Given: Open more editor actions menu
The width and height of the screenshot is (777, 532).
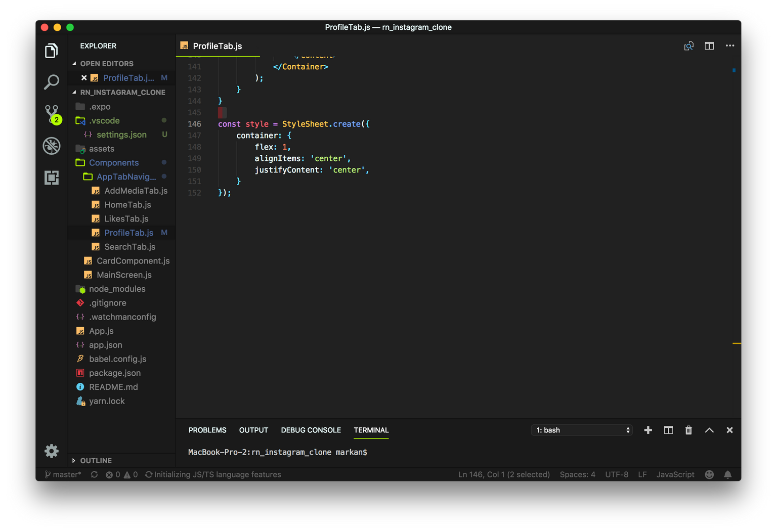Looking at the screenshot, I should point(730,46).
